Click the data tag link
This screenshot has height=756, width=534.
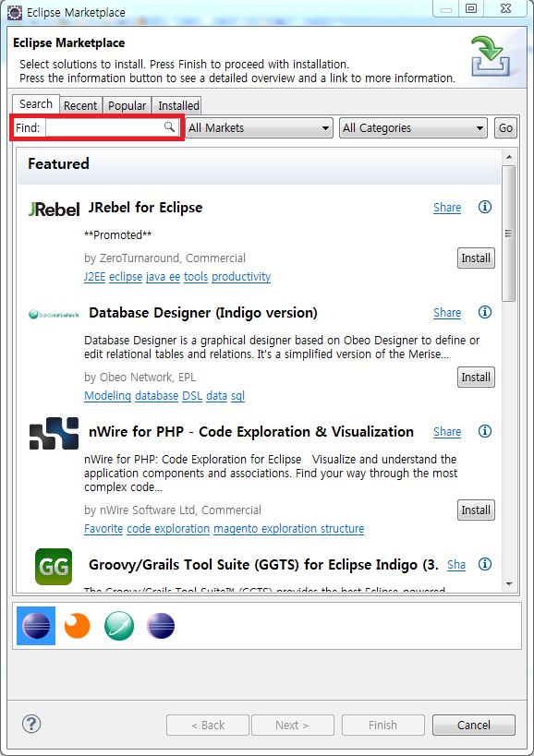(216, 396)
